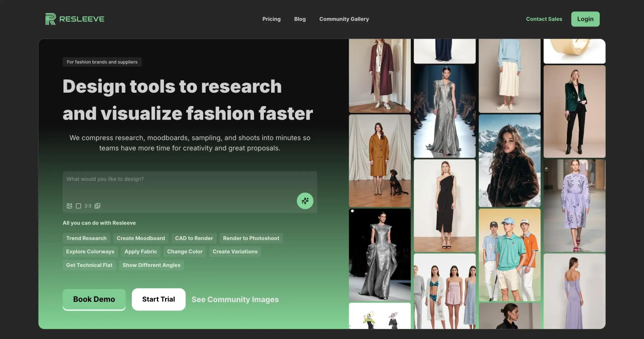The height and width of the screenshot is (339, 644).
Task: Click the Resleeve logo icon
Action: 50,19
